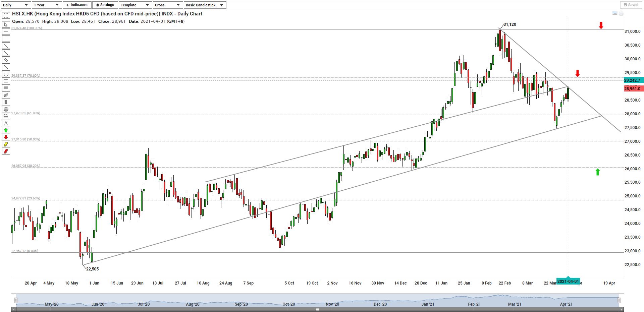Select the Fibonacci fan tool
This screenshot has height=312, width=644.
point(6,95)
